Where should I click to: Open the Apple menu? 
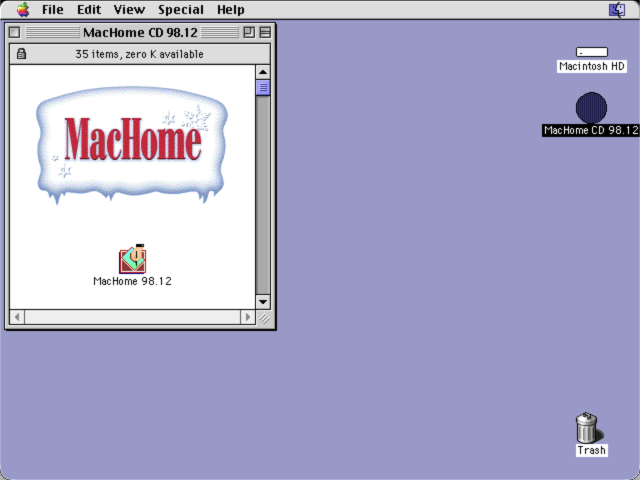coord(23,9)
